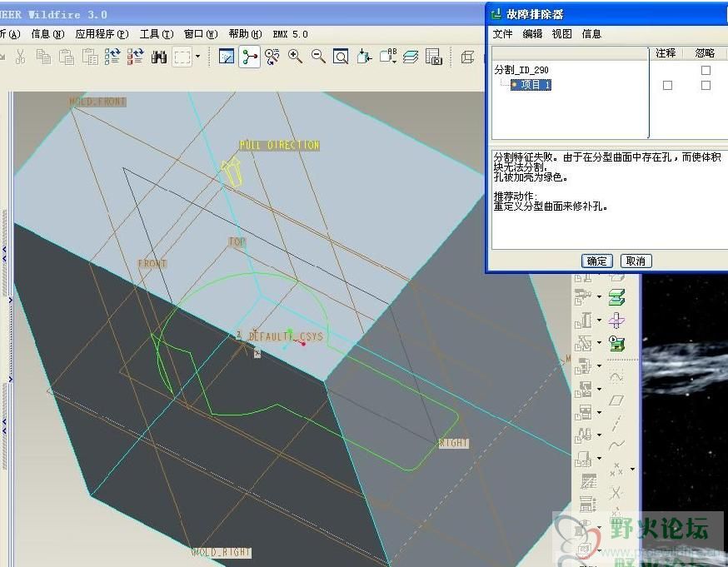Click the Zoom In magnifier icon
Screen dimensions: 728x567
tap(295, 57)
